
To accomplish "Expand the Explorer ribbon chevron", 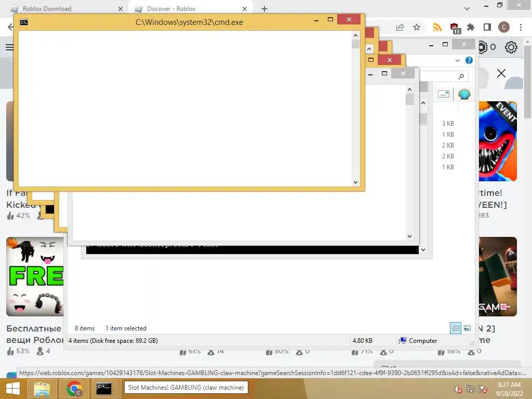I will [x=457, y=60].
